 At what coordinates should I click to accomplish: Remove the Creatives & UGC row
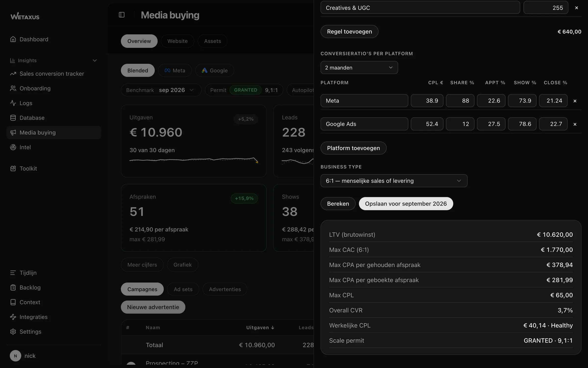(x=576, y=8)
